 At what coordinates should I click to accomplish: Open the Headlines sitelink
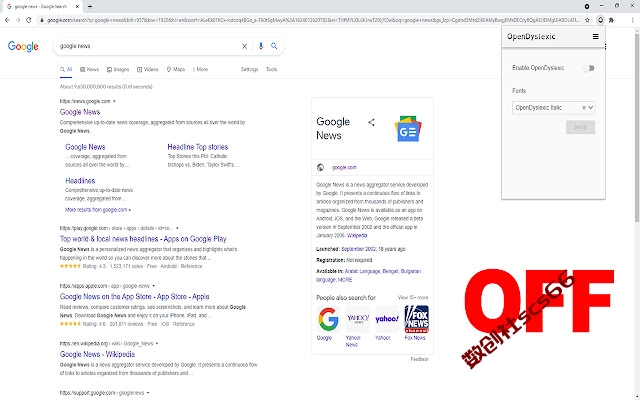80,180
